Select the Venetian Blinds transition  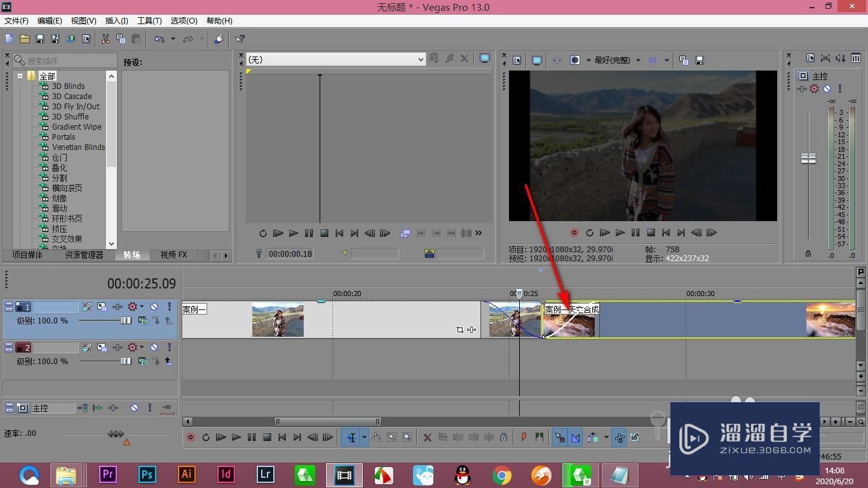pos(78,147)
